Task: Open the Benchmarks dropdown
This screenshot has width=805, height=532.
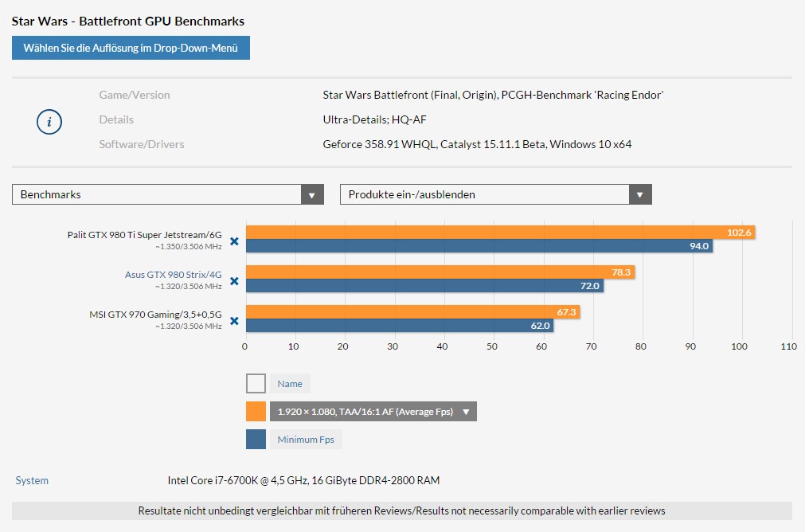Action: point(168,194)
